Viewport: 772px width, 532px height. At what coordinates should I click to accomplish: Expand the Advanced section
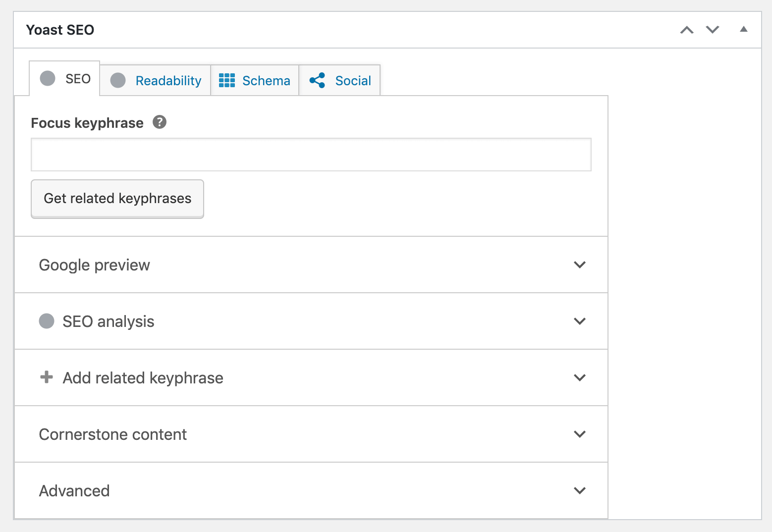click(311, 491)
